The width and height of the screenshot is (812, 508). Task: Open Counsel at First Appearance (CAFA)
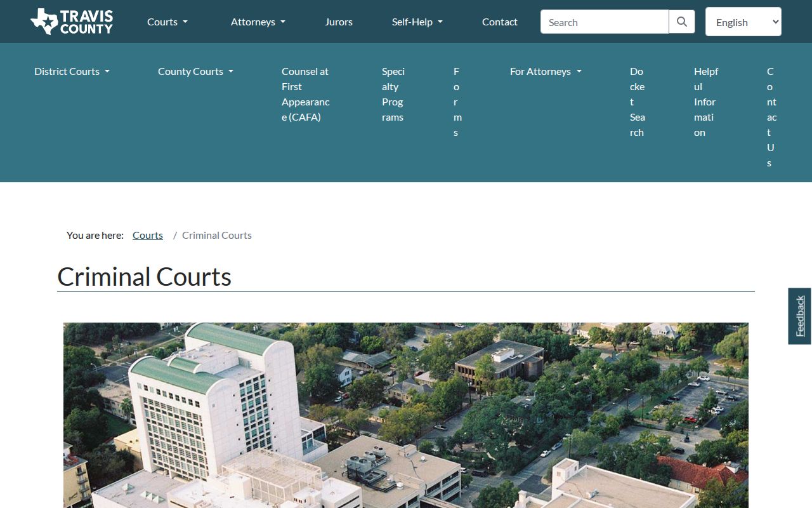pos(306,94)
